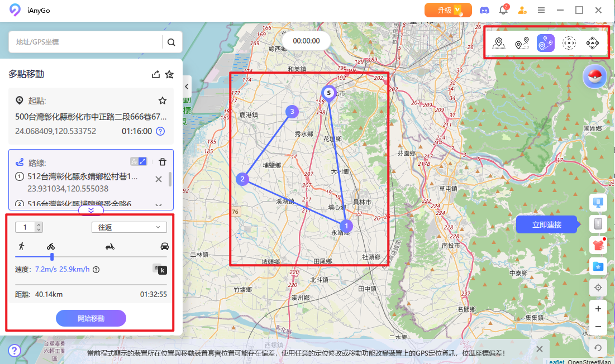The height and width of the screenshot is (364, 615).
Task: Click the loop count stepper arrows
Action: pyautogui.click(x=39, y=227)
